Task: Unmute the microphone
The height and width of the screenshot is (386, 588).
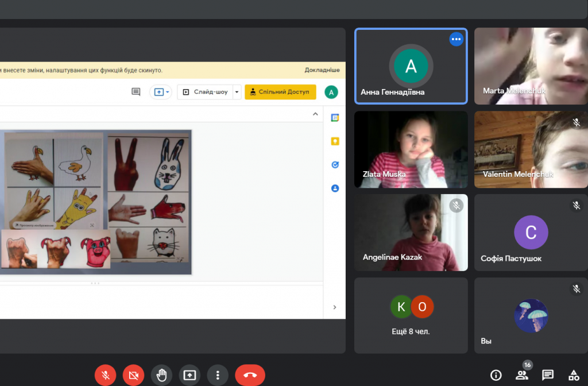Action: tap(106, 376)
